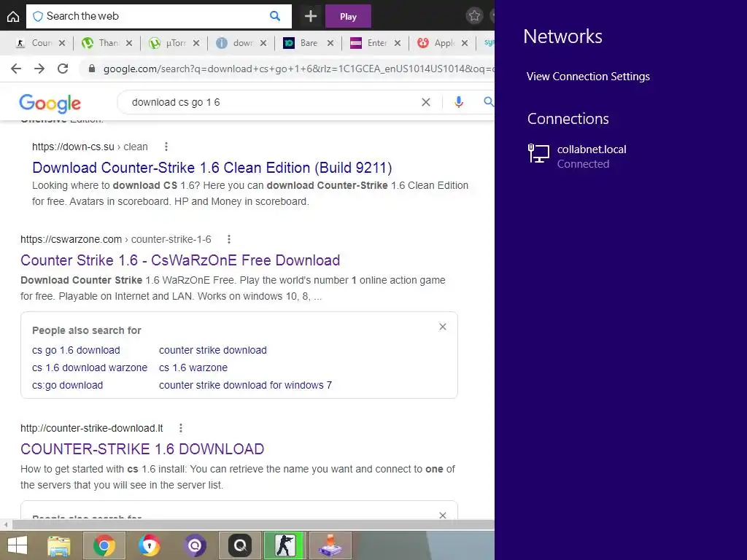Open the joystick game icon on taskbar
Screen dimensions: 747x560
point(330,545)
